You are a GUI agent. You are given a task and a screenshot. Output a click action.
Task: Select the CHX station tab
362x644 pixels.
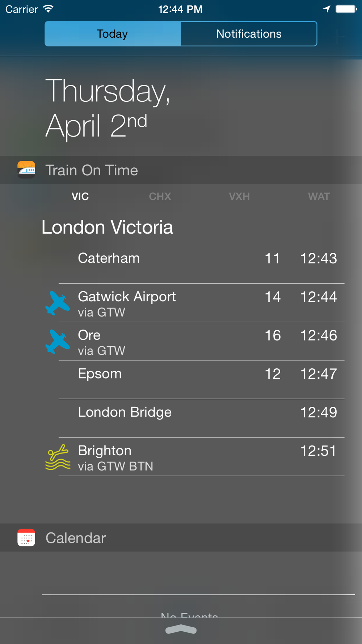point(160,196)
